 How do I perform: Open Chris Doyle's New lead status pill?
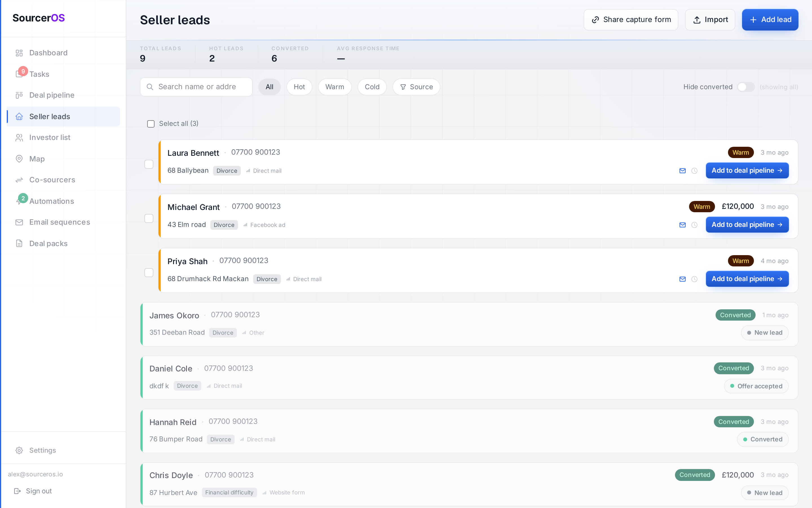(x=765, y=492)
